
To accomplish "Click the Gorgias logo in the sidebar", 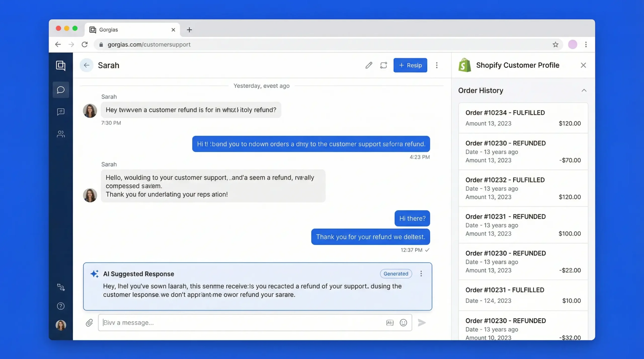I will pos(61,66).
